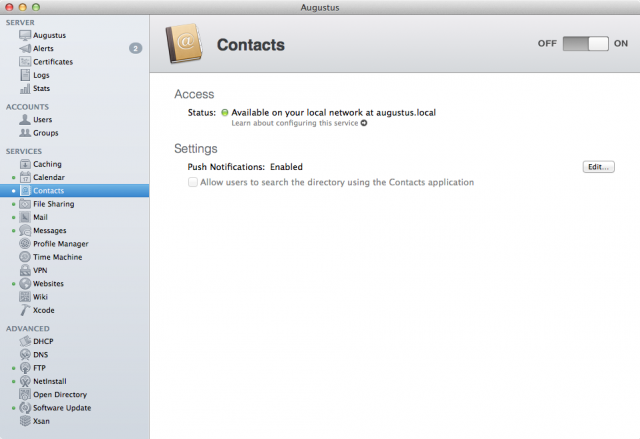This screenshot has width=640, height=439.
Task: Click the 'Logs' sidebar label
Action: pos(41,75)
